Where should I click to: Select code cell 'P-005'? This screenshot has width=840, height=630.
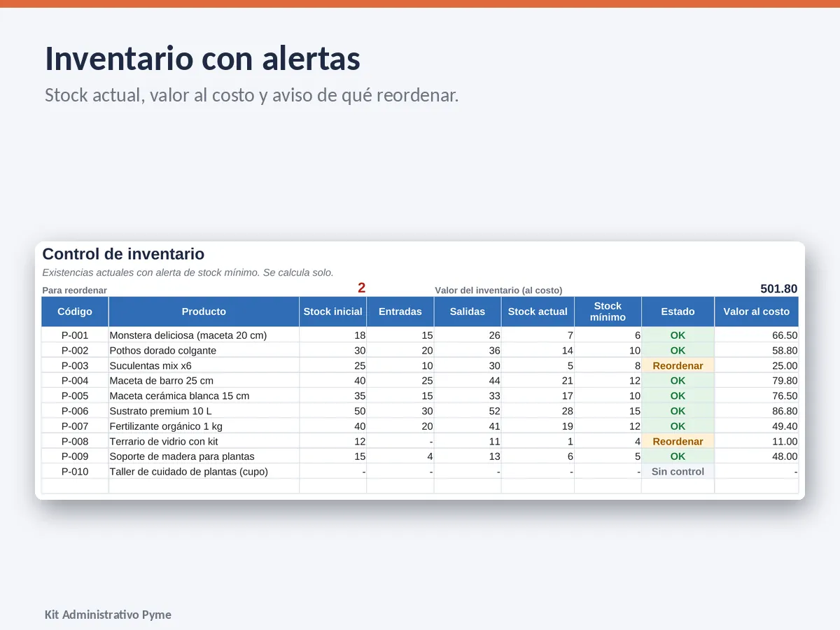(75, 395)
